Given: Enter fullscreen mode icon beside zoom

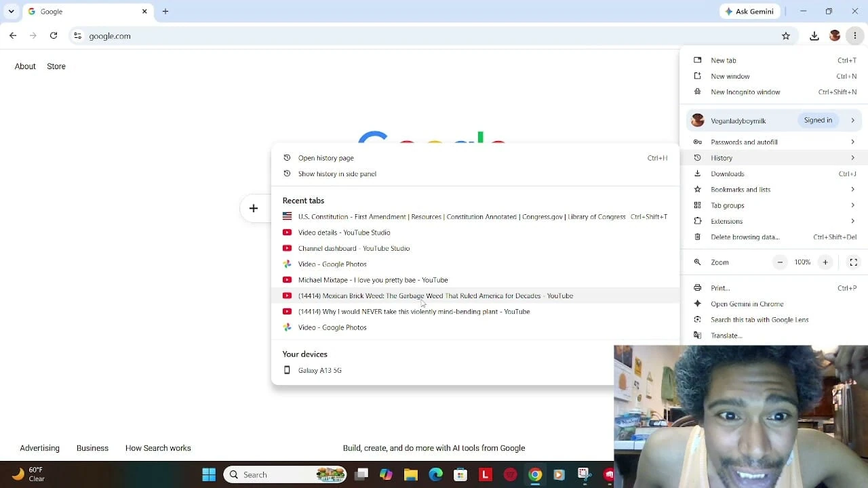Looking at the screenshot, I should click(854, 262).
